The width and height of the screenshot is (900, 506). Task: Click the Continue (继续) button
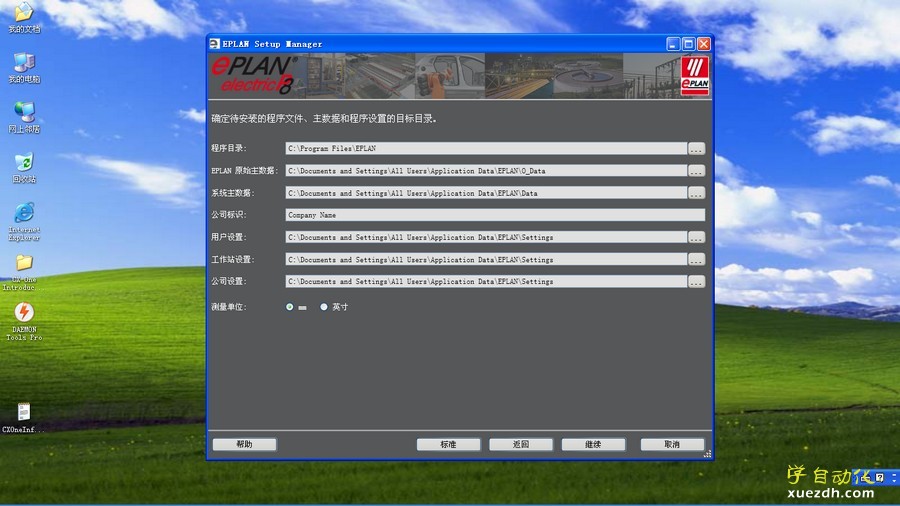(x=593, y=445)
